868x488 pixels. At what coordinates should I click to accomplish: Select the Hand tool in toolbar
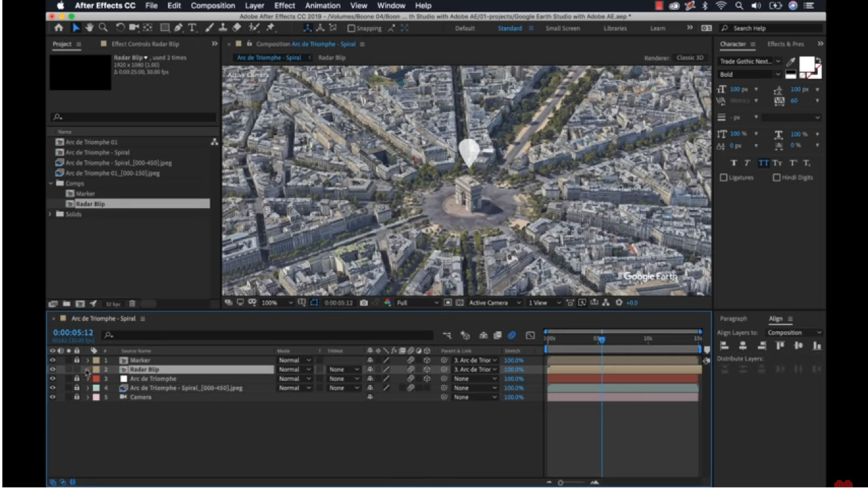tap(89, 28)
